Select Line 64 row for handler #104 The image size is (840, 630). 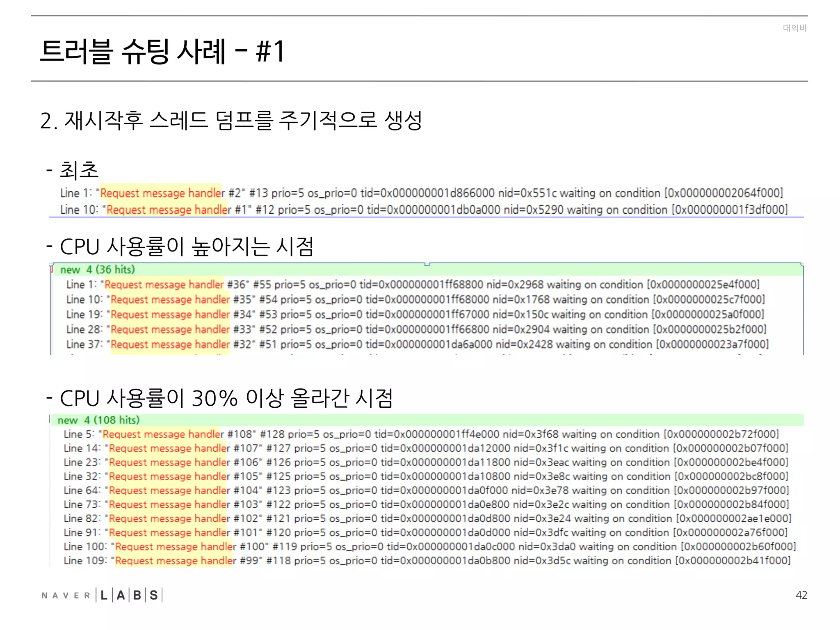[426, 490]
